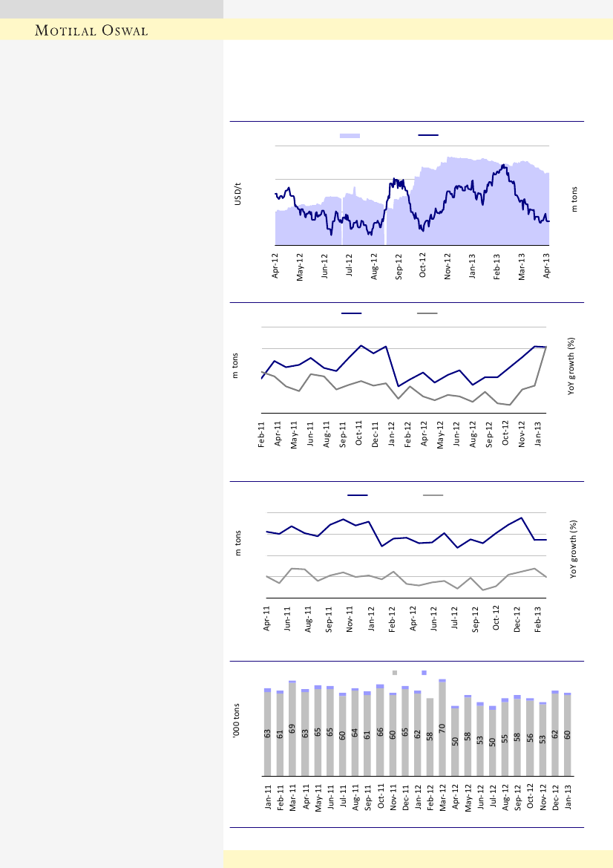
Task: Click the small gray square legend above the bar chart
Action: (x=395, y=673)
